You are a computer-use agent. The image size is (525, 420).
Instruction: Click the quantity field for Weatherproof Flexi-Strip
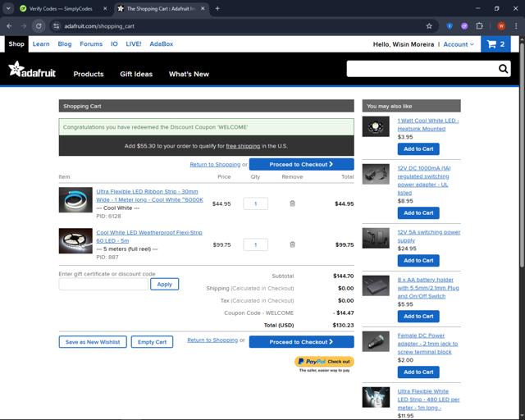[x=255, y=244]
